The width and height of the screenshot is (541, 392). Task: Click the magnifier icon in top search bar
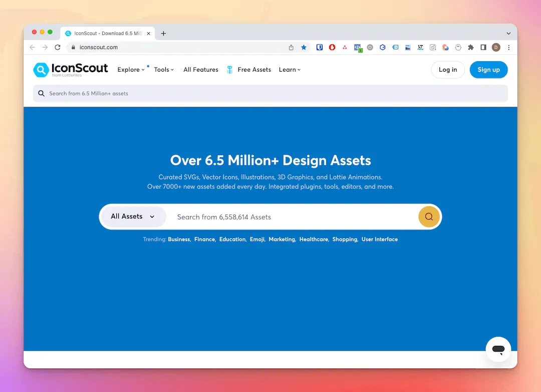pyautogui.click(x=41, y=94)
